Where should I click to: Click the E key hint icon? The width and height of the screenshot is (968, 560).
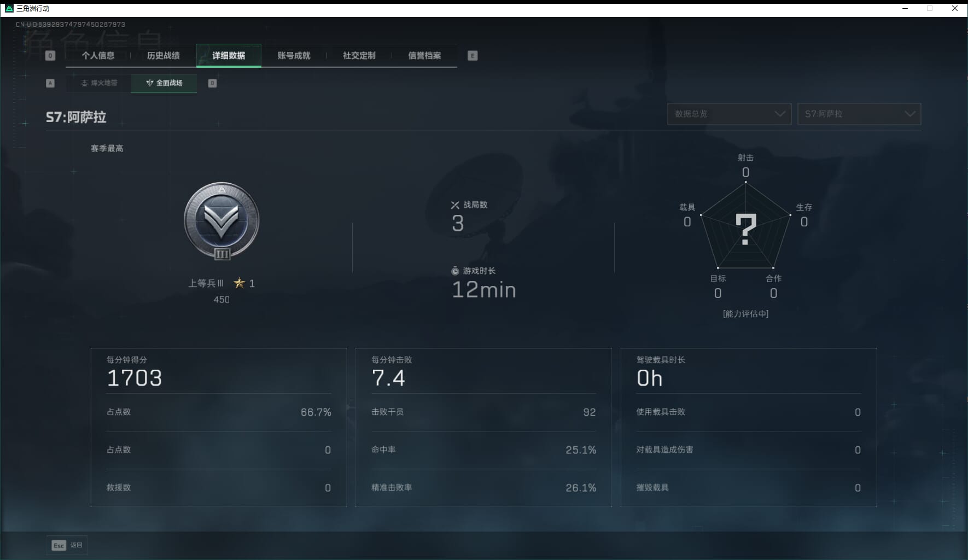[x=473, y=55]
